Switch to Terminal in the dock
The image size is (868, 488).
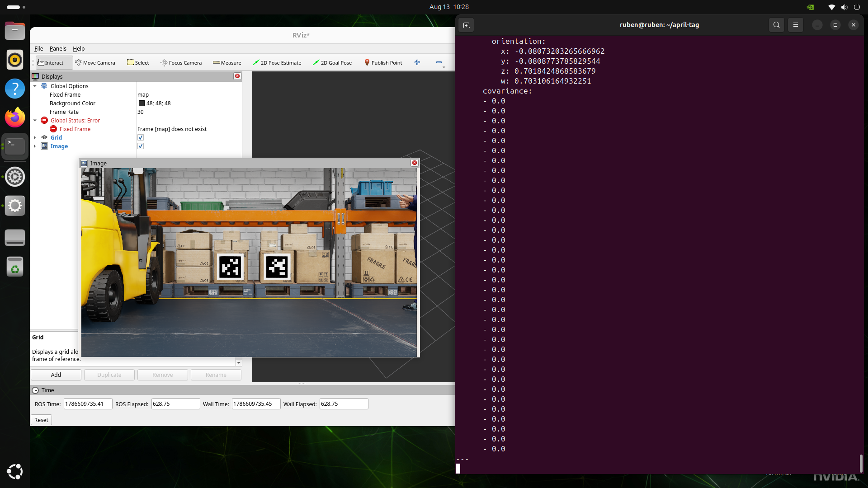[15, 146]
